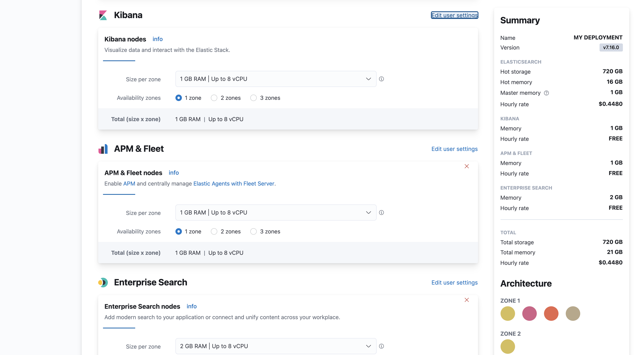Select 1 zone for Kibana
The height and width of the screenshot is (355, 644).
178,98
